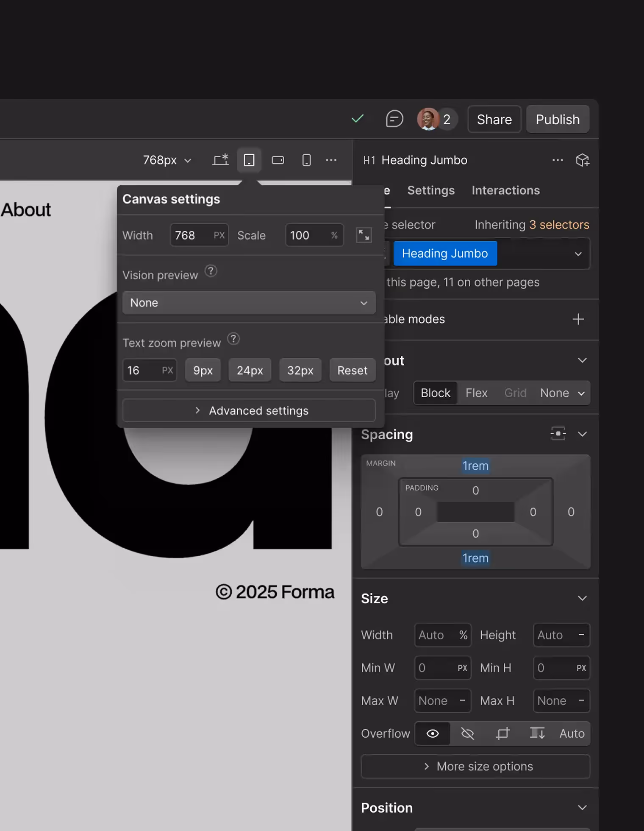644x831 pixels.
Task: Expand Advanced settings in Canvas settings
Action: 249,410
